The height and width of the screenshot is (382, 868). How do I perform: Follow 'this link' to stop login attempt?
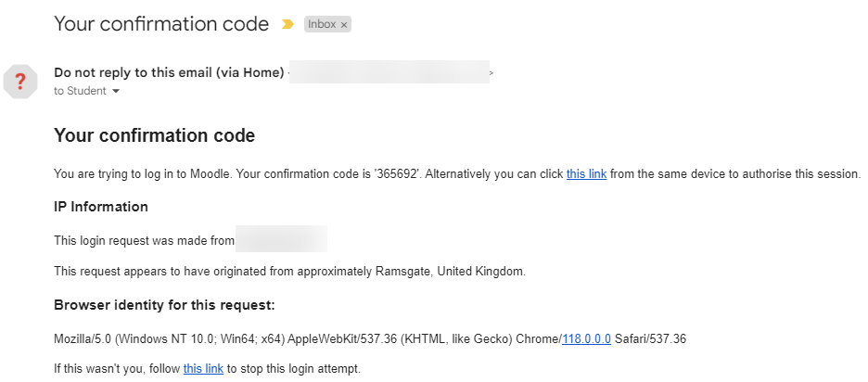[203, 368]
